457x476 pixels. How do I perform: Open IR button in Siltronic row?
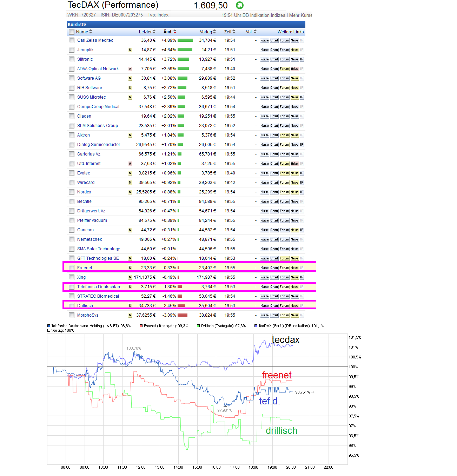[302, 59]
